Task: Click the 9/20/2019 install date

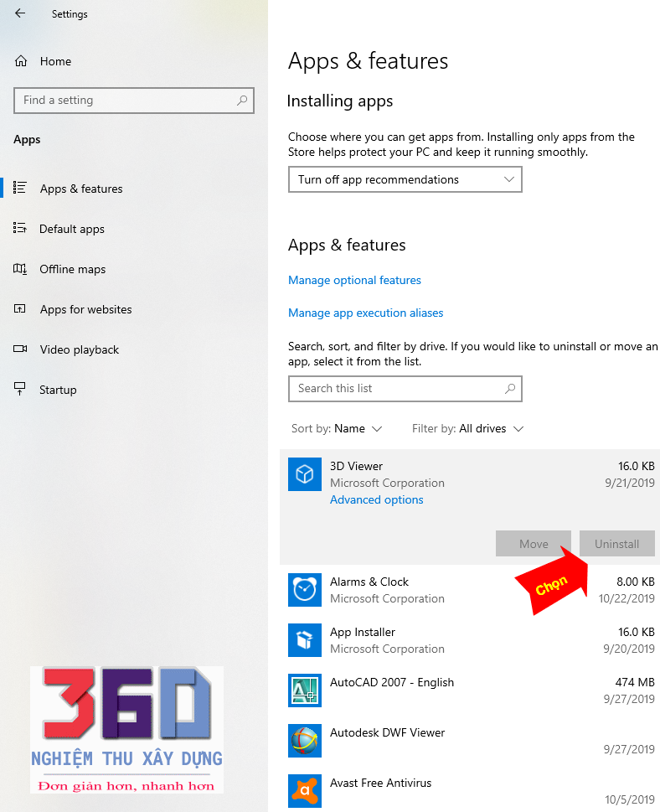Action: coord(628,649)
